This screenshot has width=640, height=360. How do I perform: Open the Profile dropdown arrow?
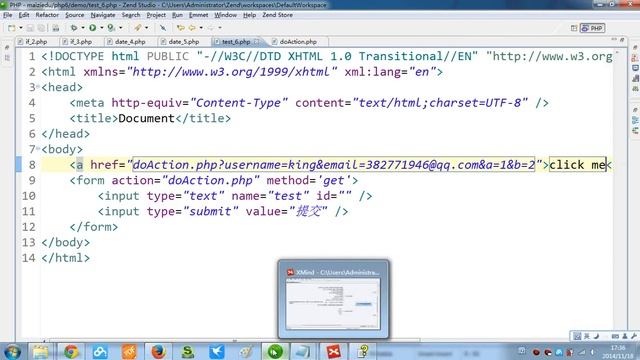pyautogui.click(x=120, y=28)
